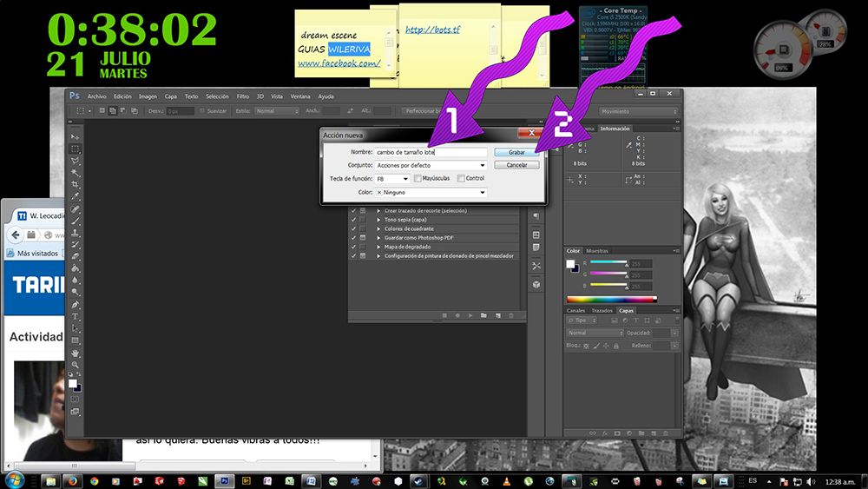Select the Brush tool
The height and width of the screenshot is (489, 868).
75,221
